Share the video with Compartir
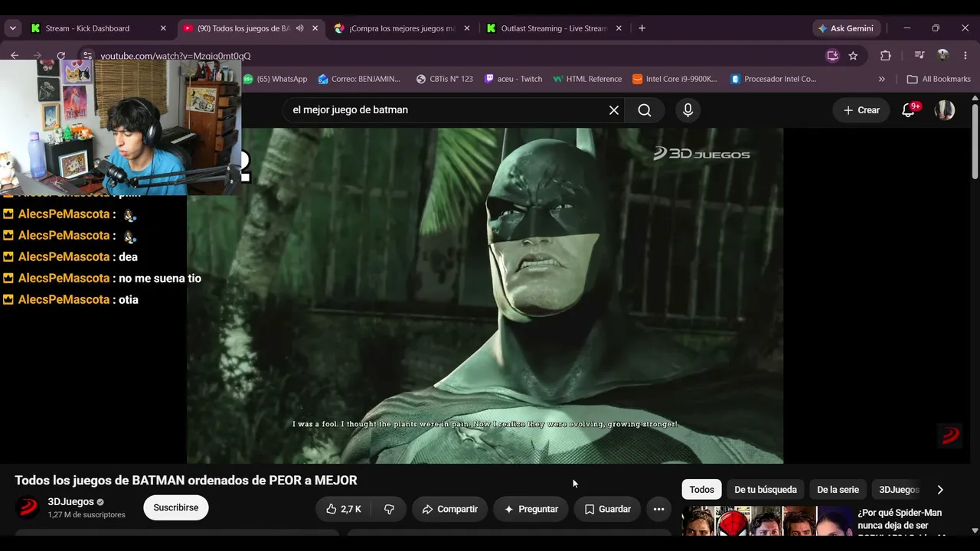This screenshot has height=551, width=980. [449, 509]
